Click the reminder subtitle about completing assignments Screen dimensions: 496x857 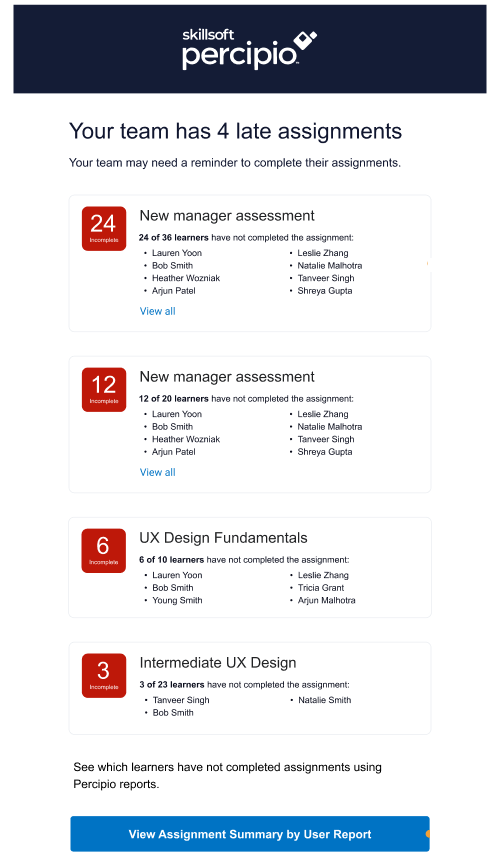click(235, 163)
